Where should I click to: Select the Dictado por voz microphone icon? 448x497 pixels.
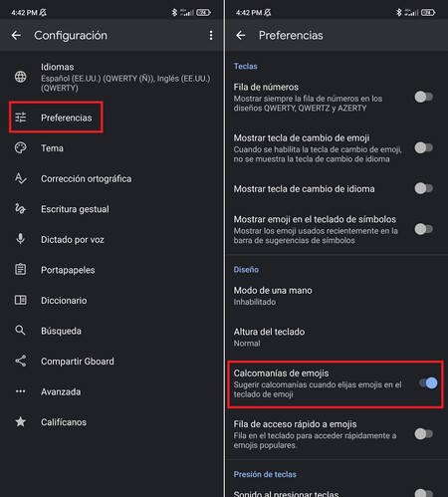21,239
